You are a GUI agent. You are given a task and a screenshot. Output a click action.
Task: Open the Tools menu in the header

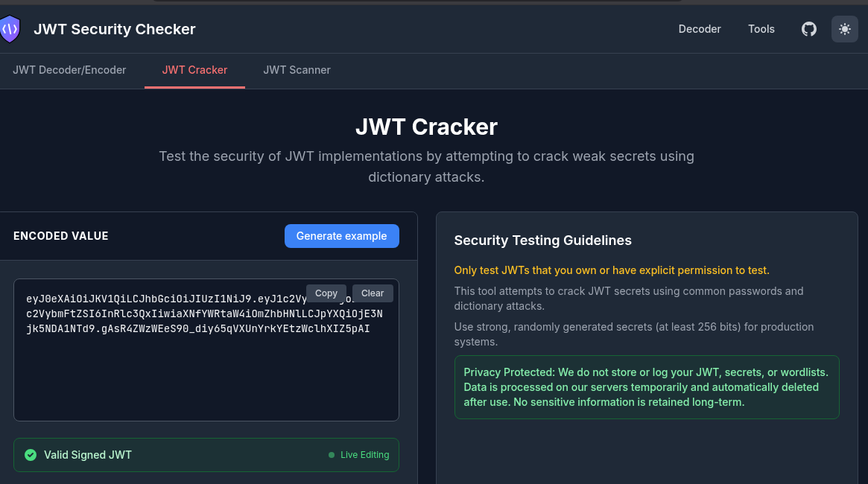coord(761,29)
